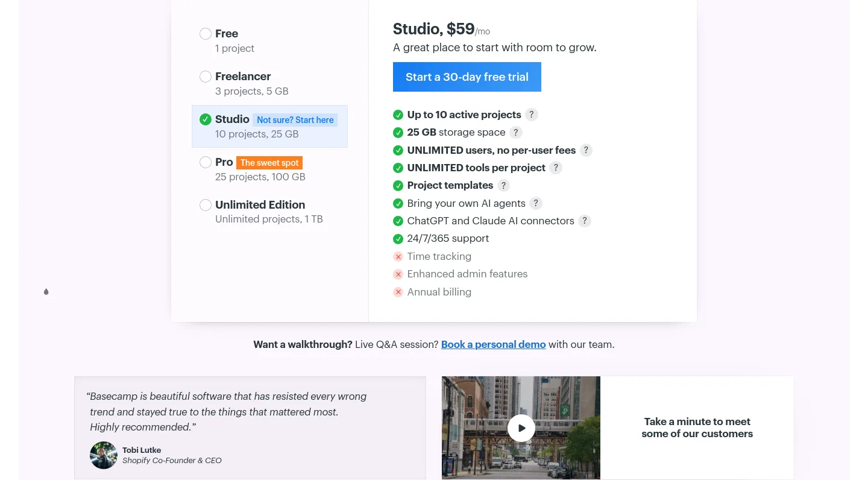
Task: Play the customer video
Action: 521,428
